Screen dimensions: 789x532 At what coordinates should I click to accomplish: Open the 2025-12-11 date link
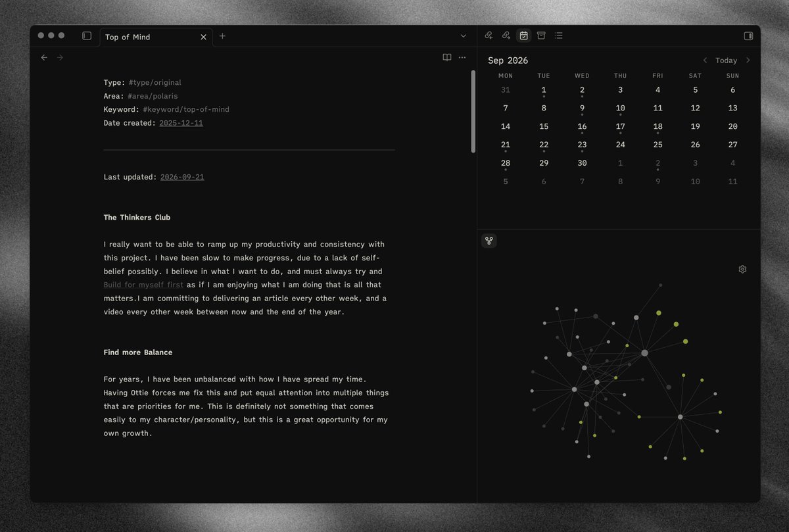(181, 123)
